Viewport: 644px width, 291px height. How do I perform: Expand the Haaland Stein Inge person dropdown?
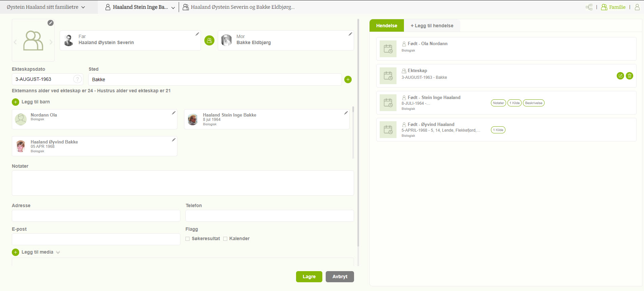[173, 7]
